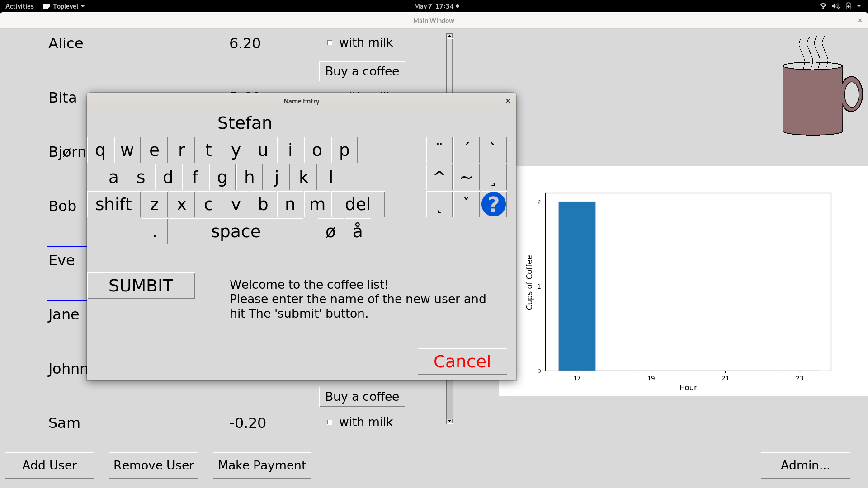868x488 pixels.
Task: Click the Stefan name entry text
Action: (245, 123)
